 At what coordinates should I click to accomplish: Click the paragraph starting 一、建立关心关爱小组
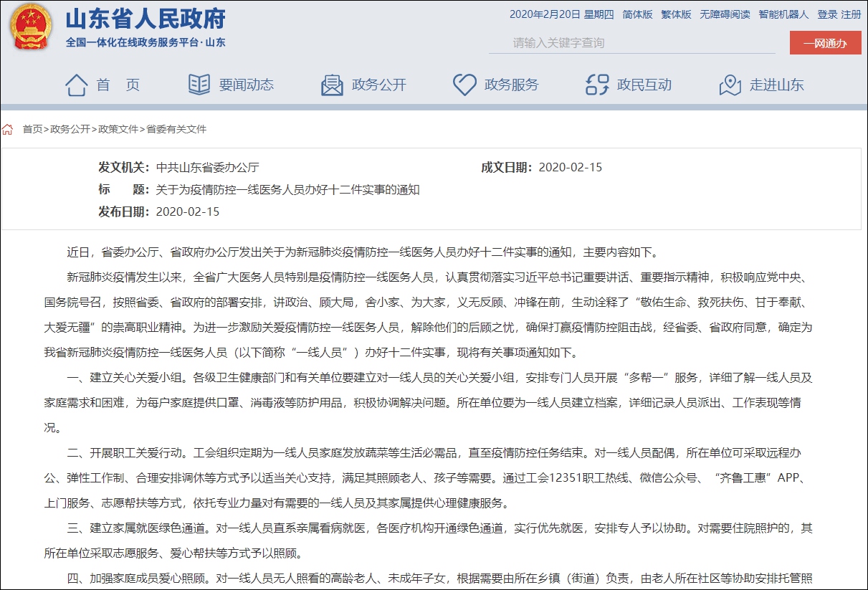428,402
